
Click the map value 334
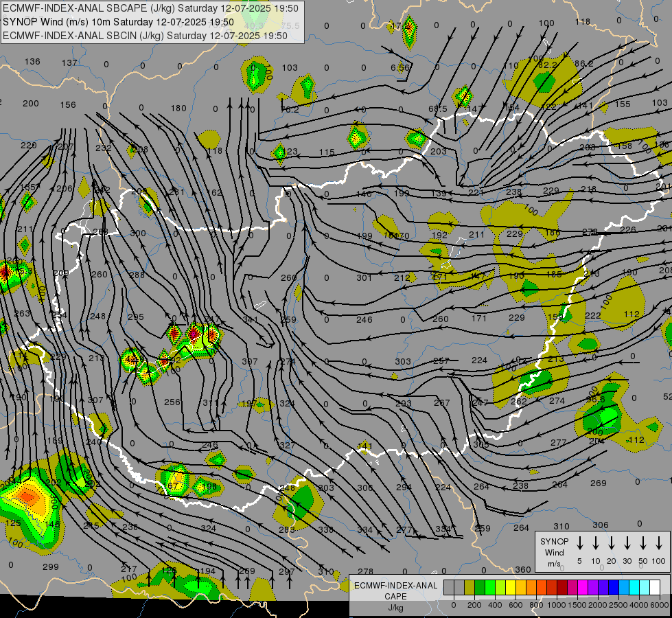click(364, 529)
